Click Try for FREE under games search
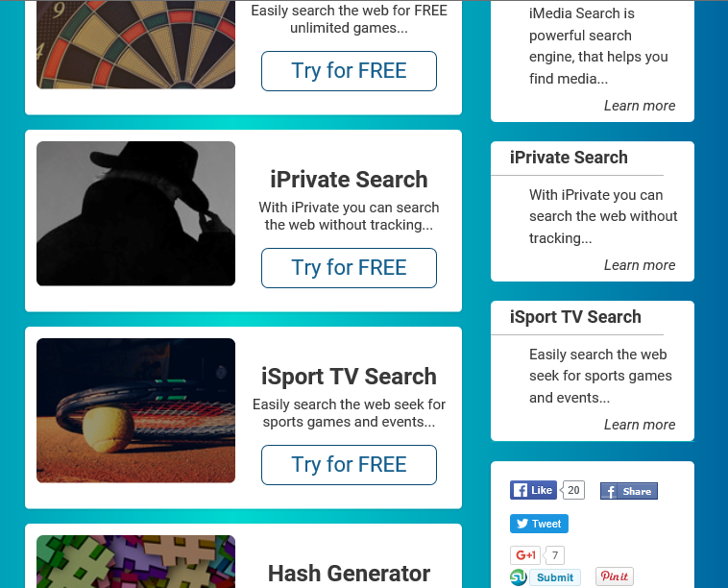728x588 pixels. click(x=349, y=71)
